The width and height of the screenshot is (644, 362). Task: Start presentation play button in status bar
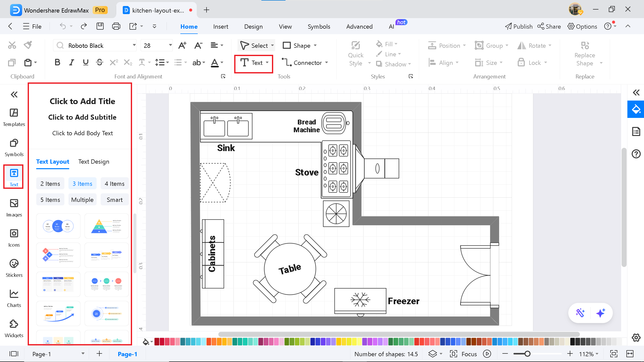point(487,354)
